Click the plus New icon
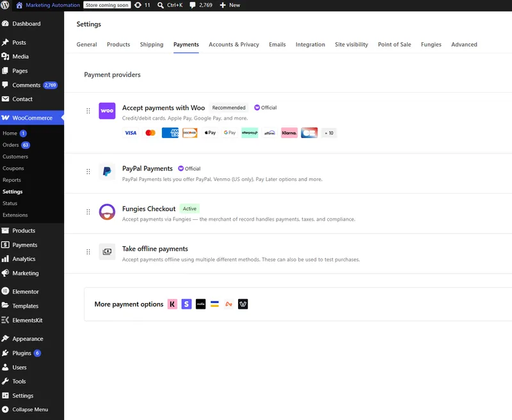Image resolution: width=512 pixels, height=420 pixels. 223,5
